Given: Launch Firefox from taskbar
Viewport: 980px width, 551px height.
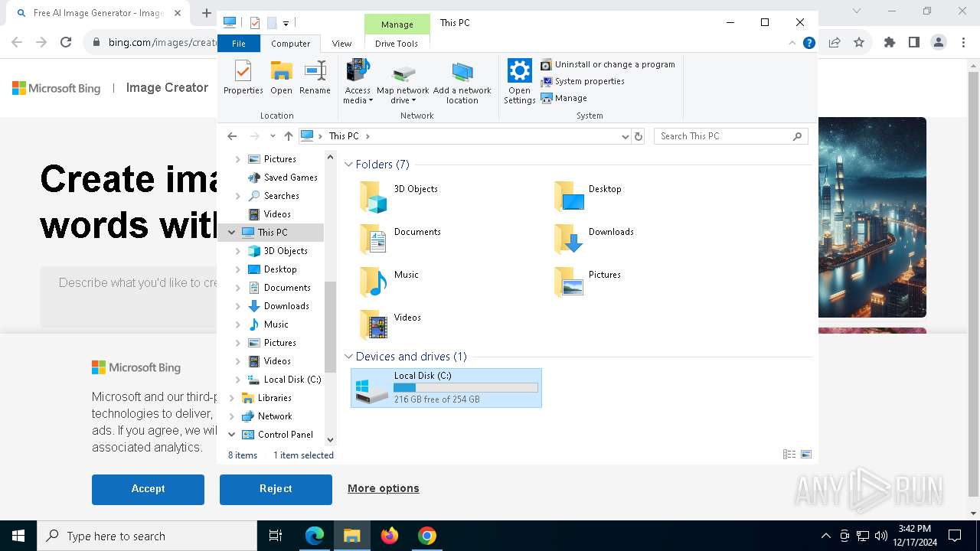Looking at the screenshot, I should click(390, 536).
